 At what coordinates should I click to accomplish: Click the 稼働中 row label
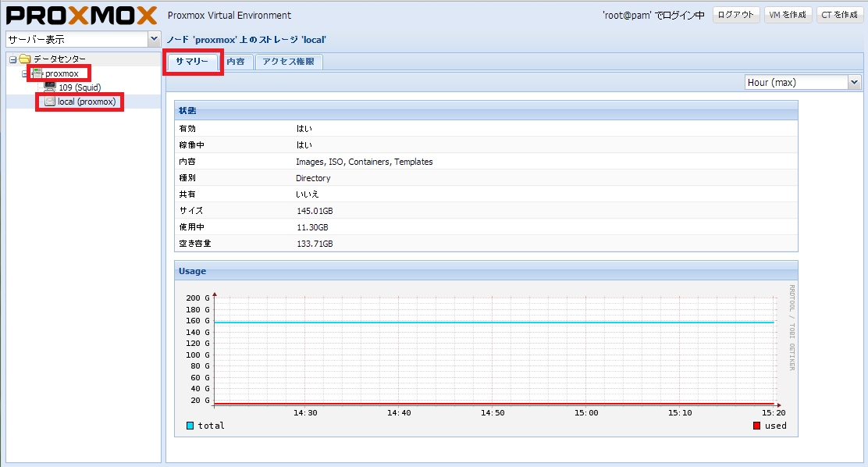[191, 145]
